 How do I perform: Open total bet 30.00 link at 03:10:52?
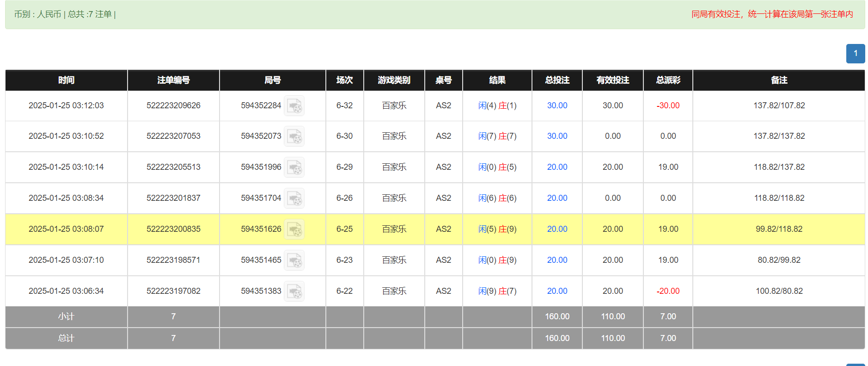pos(557,136)
